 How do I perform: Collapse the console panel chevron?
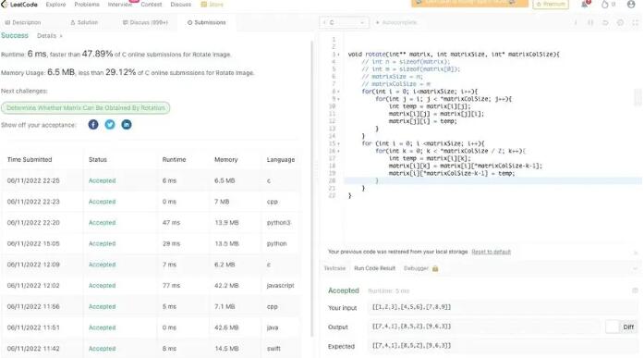(x=636, y=268)
